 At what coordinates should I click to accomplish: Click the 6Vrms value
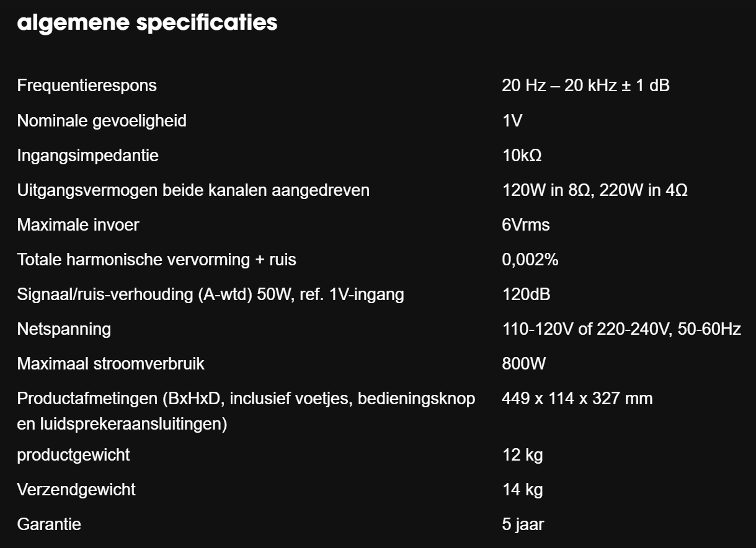tap(526, 224)
